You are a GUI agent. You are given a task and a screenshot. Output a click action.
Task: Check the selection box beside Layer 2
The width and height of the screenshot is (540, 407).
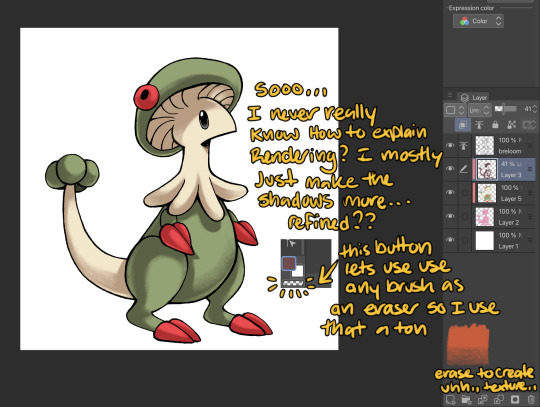(464, 216)
